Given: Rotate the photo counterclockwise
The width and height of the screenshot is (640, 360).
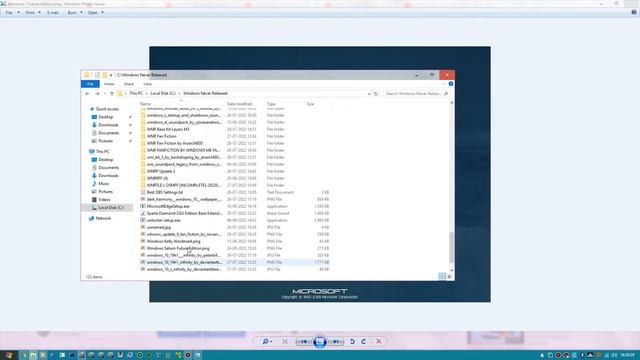Looking at the screenshot, I should point(352,341).
